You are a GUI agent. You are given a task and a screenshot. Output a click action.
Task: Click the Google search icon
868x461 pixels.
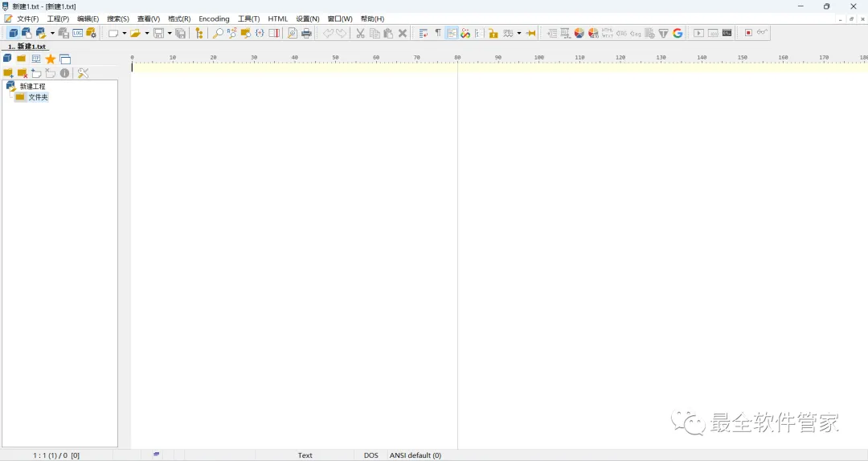pos(678,33)
